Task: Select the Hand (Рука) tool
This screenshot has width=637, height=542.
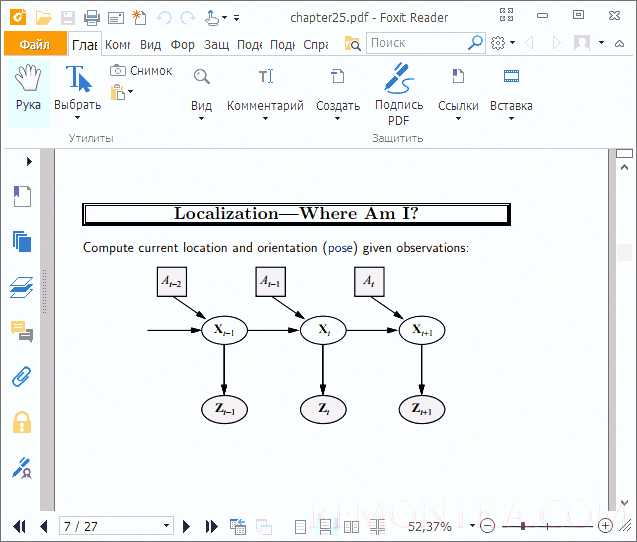Action: (x=28, y=93)
